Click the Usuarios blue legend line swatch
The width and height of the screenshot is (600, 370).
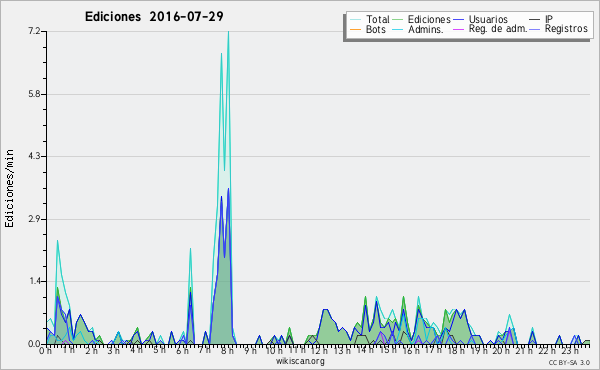[458, 20]
